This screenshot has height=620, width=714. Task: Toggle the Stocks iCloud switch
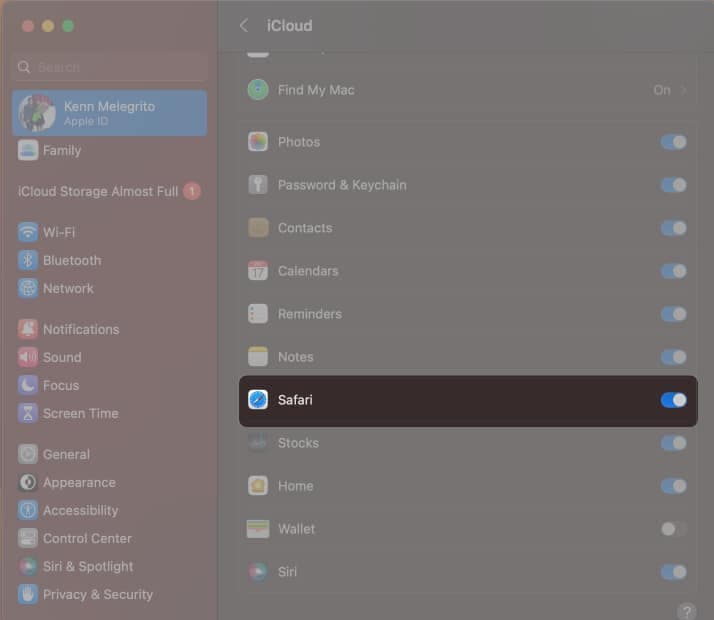click(x=673, y=443)
